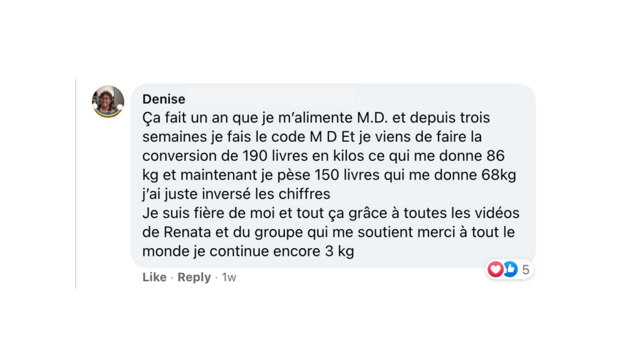
Task: Reply to Denise's comment
Action: pos(194,277)
